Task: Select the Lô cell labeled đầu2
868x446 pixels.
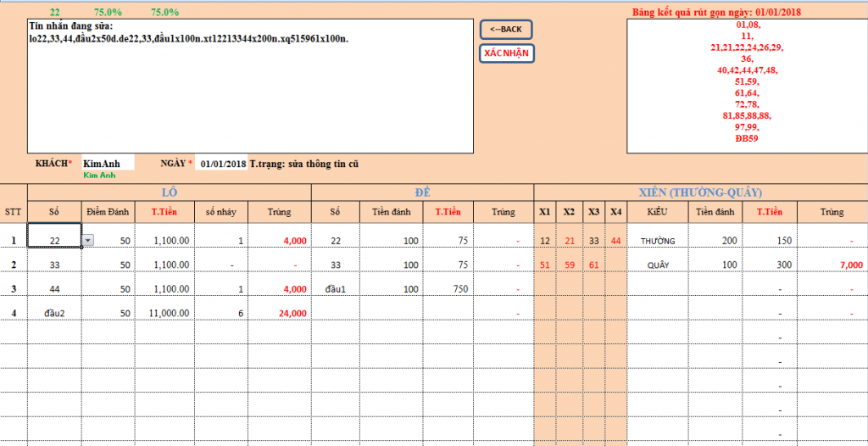Action: (x=54, y=313)
